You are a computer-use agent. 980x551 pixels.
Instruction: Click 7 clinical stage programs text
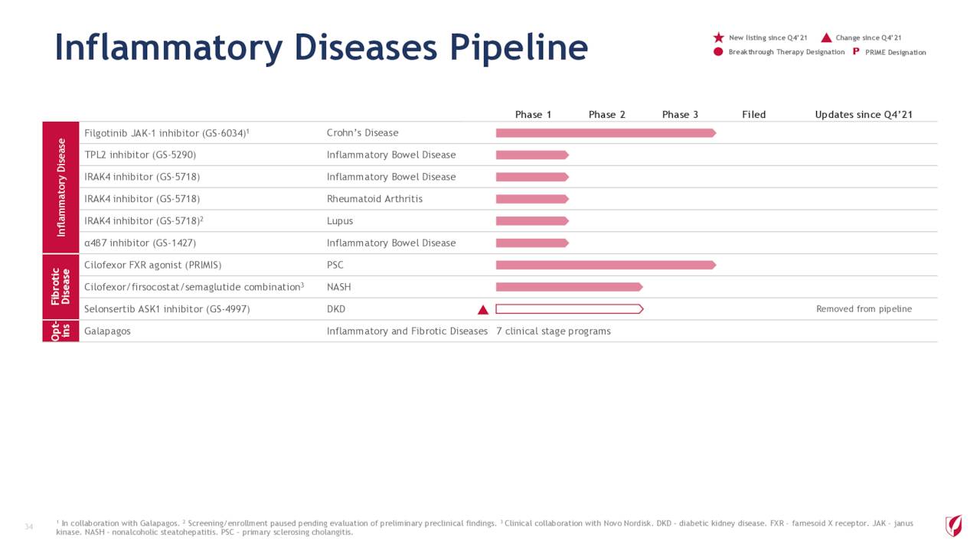click(x=554, y=331)
